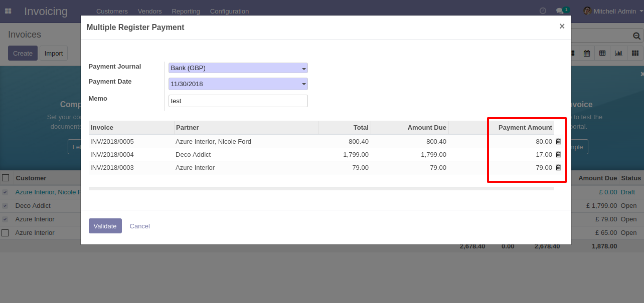Sort Invoices list by its Amount Due header
Viewport: 644px width, 303px height.
pyautogui.click(x=597, y=178)
